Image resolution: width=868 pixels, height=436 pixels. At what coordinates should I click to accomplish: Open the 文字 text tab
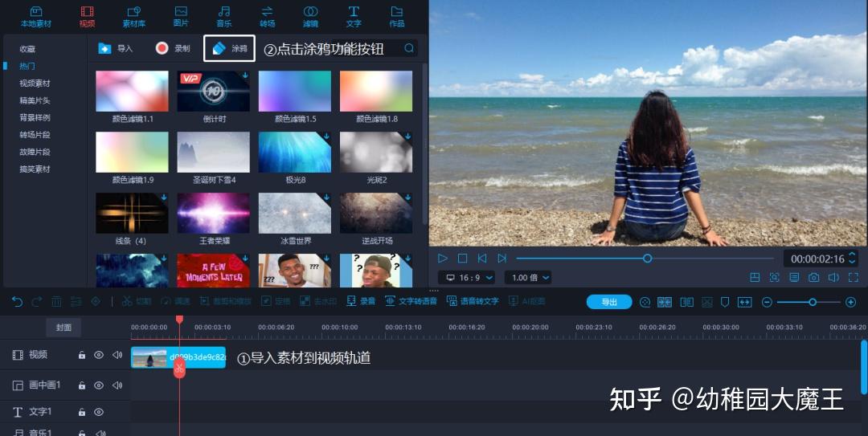353,17
